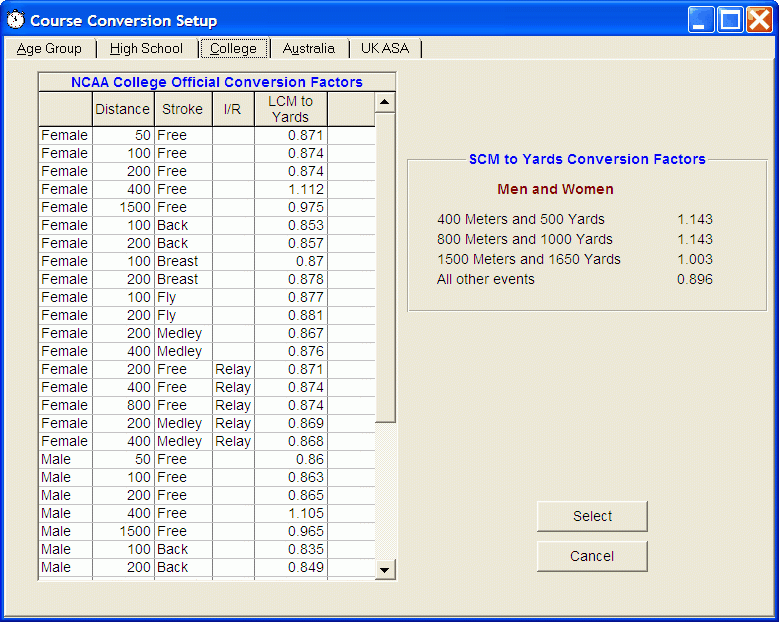Switch to the Australia tab
The width and height of the screenshot is (779, 622).
[308, 48]
